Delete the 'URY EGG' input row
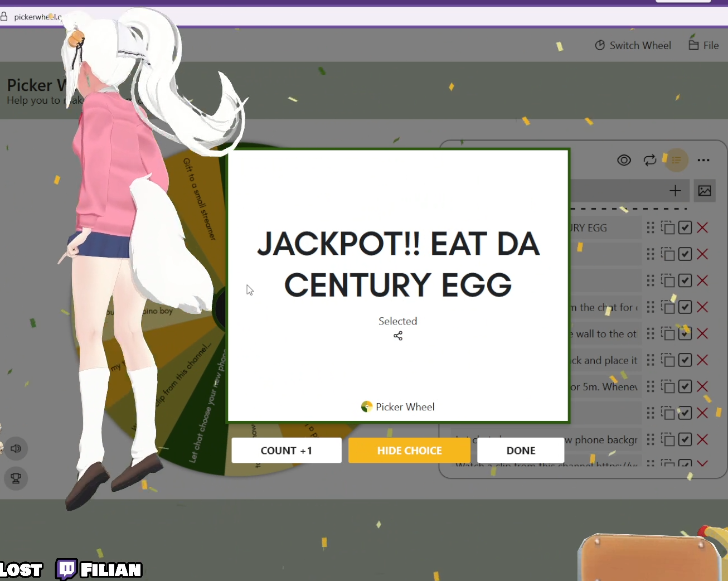 coord(702,227)
